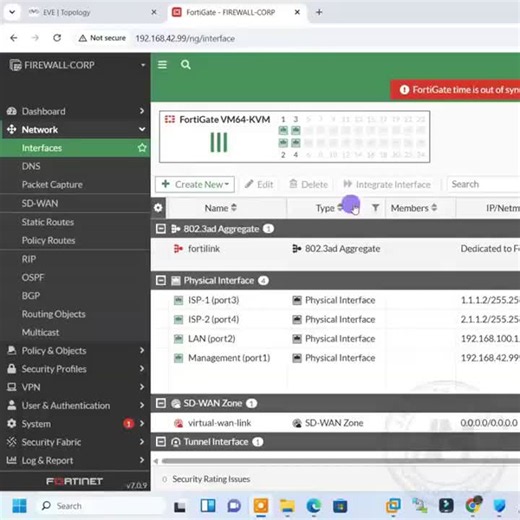This screenshot has height=520, width=520.
Task: Collapse the 802.3ad Aggregate group
Action: click(161, 229)
